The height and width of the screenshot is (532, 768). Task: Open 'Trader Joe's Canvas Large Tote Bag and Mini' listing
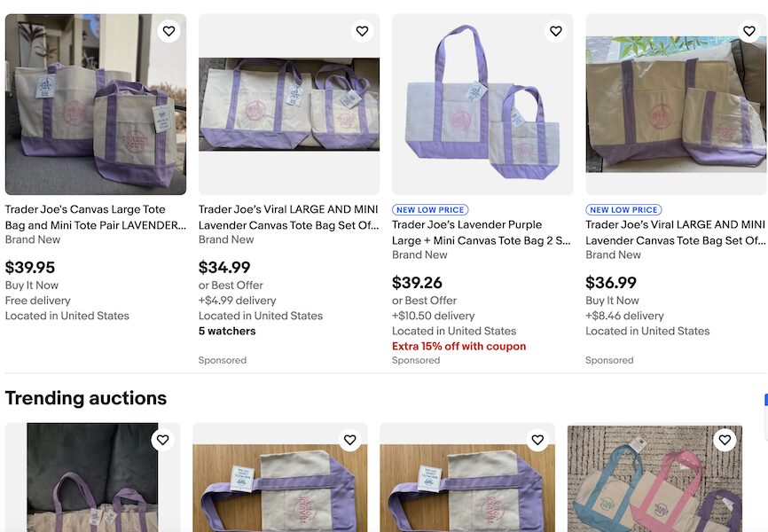click(96, 217)
